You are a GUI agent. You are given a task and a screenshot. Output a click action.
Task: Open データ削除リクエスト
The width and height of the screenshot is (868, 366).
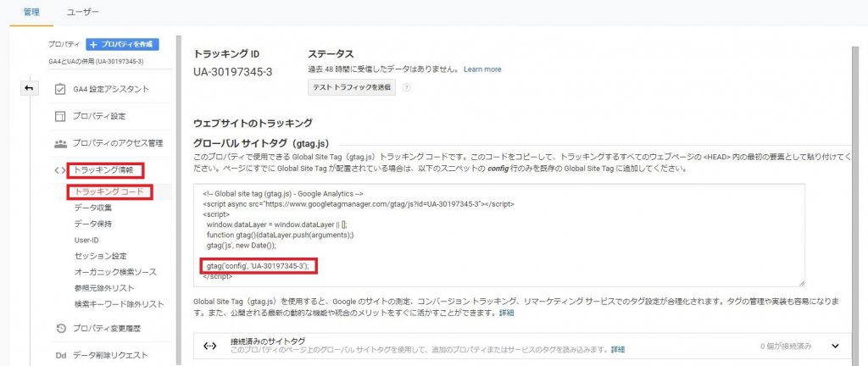[110, 355]
